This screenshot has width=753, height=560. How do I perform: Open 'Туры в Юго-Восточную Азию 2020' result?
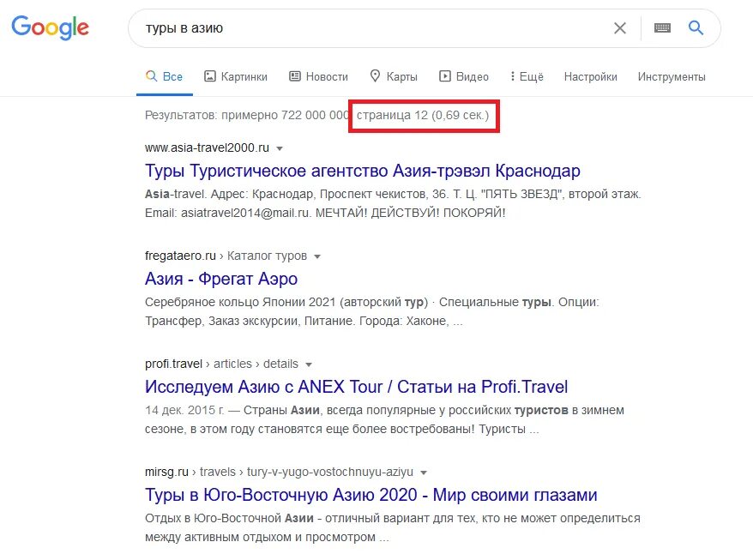pyautogui.click(x=371, y=495)
